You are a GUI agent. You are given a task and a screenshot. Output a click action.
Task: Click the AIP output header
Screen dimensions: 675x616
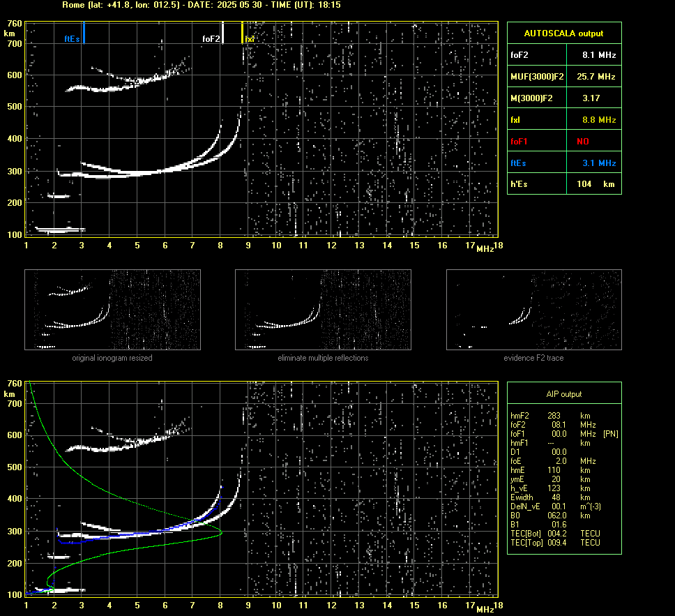click(564, 393)
